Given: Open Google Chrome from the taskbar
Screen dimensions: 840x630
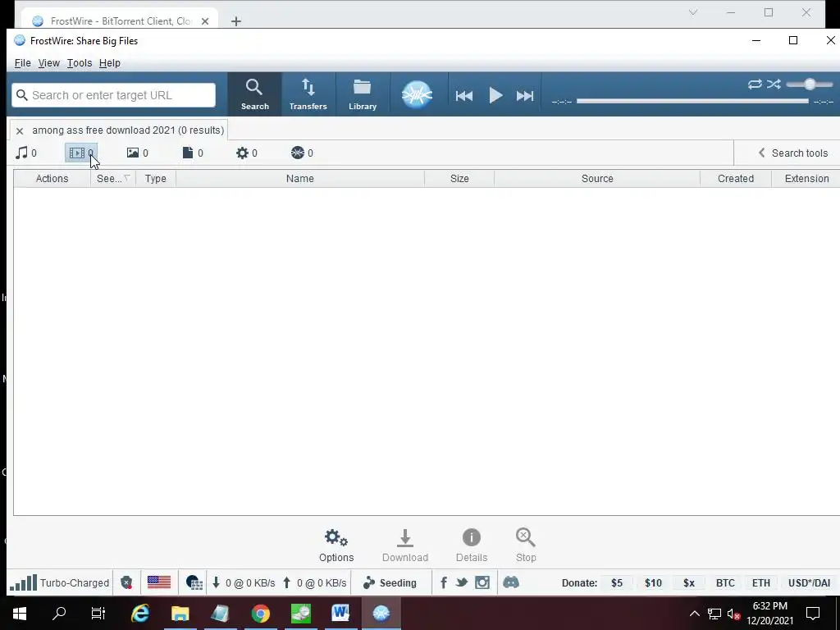Looking at the screenshot, I should pyautogui.click(x=261, y=613).
